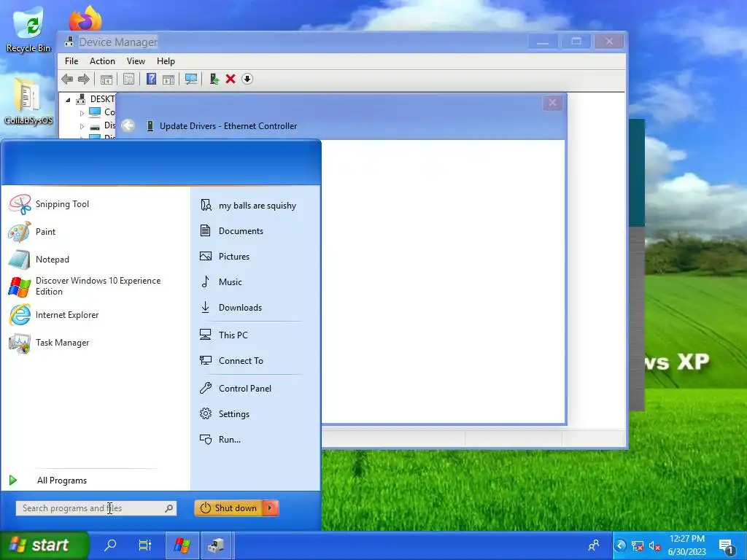
Task: Open the 'my balls are squishy' user folder
Action: click(x=248, y=206)
